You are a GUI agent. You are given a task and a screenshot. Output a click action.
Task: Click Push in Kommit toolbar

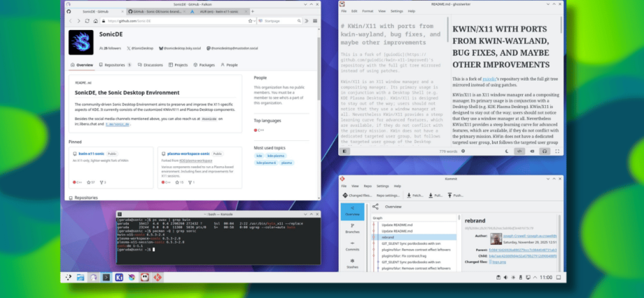[x=455, y=196]
